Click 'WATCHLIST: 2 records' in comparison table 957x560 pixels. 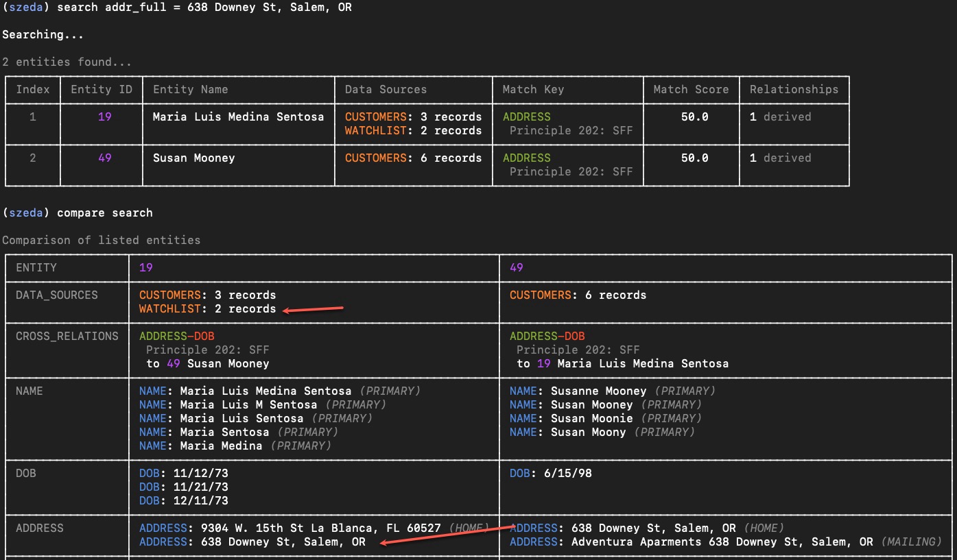(207, 308)
